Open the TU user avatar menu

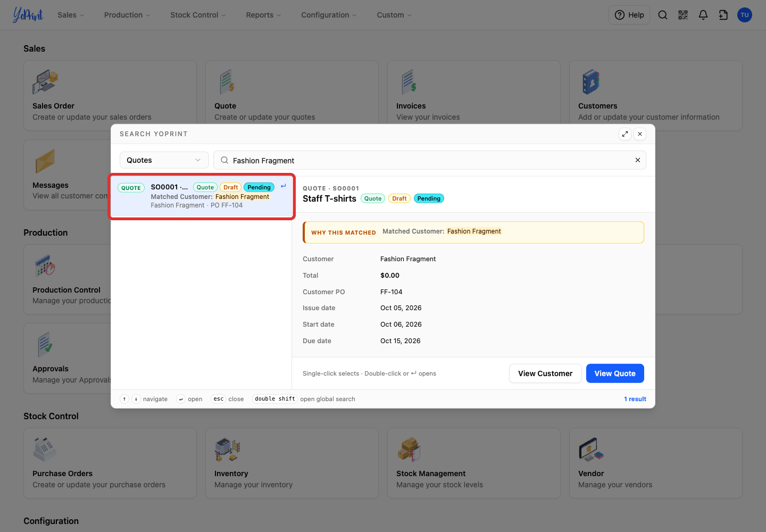point(745,15)
